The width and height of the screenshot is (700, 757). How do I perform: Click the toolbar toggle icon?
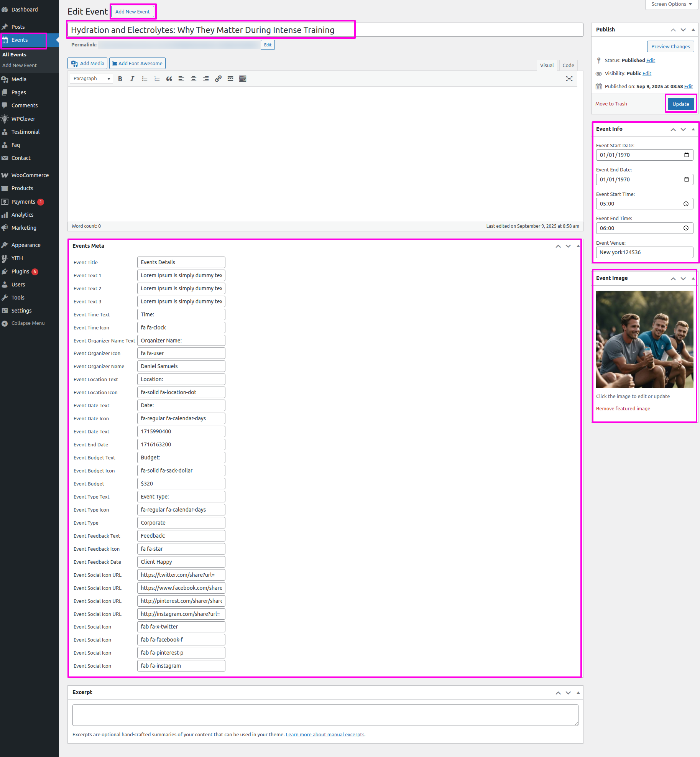(x=243, y=79)
